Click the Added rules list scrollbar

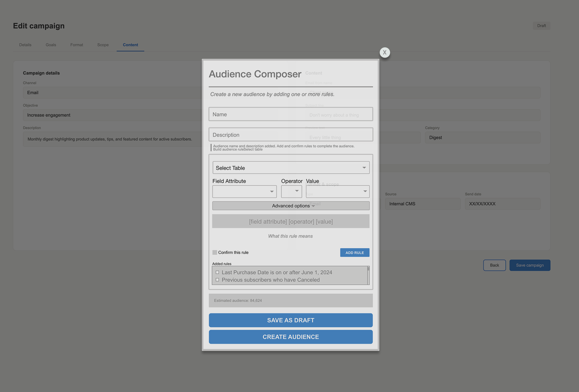368,275
